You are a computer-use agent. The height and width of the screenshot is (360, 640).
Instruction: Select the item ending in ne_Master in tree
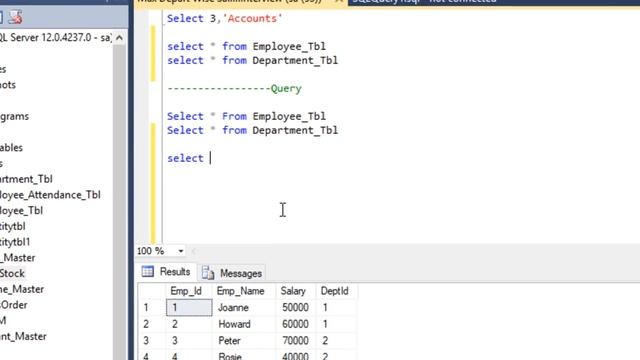point(22,289)
